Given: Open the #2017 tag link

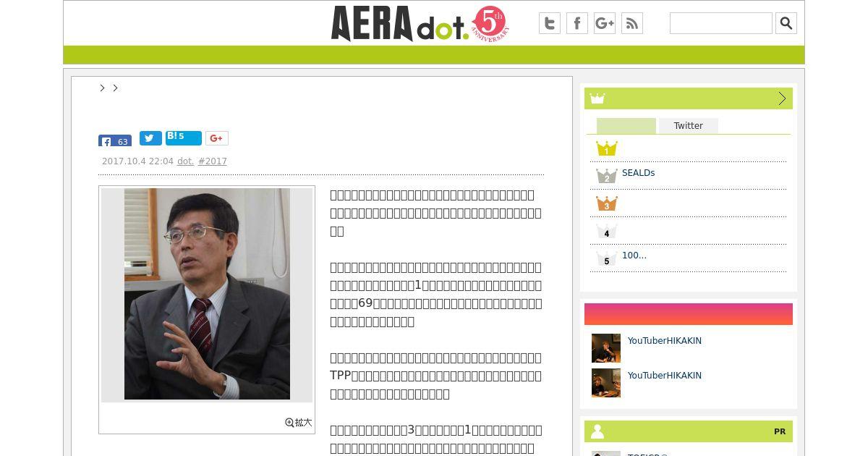Looking at the screenshot, I should coord(213,161).
